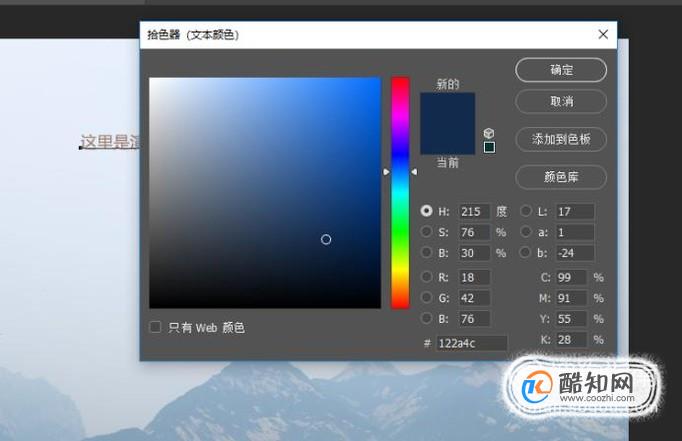The height and width of the screenshot is (441, 682).
Task: Click the brightness field showing 30
Action: (x=474, y=253)
